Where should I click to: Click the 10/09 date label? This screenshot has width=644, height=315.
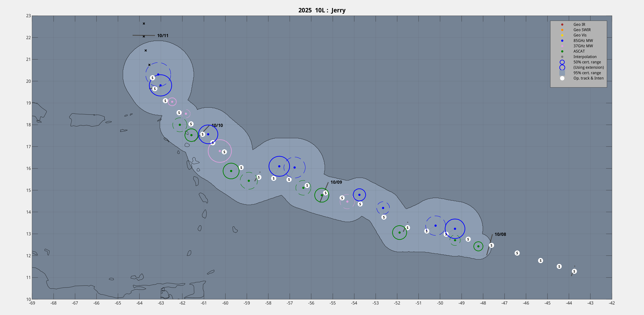[336, 182]
